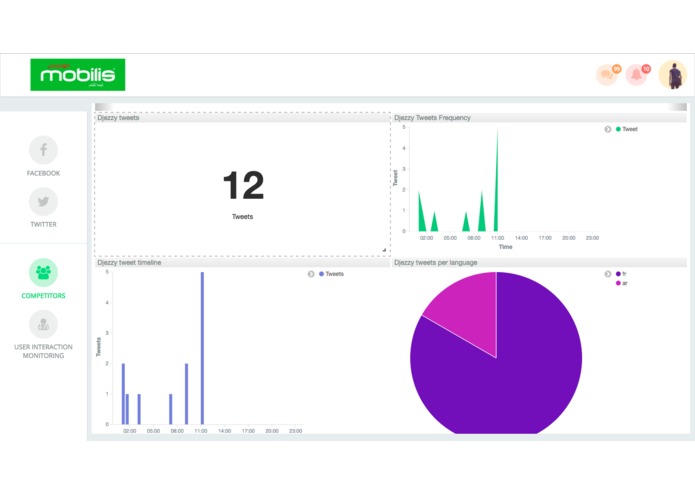Click the blue Tweets legend dot
Viewport: 695px width, 494px height.
321,274
